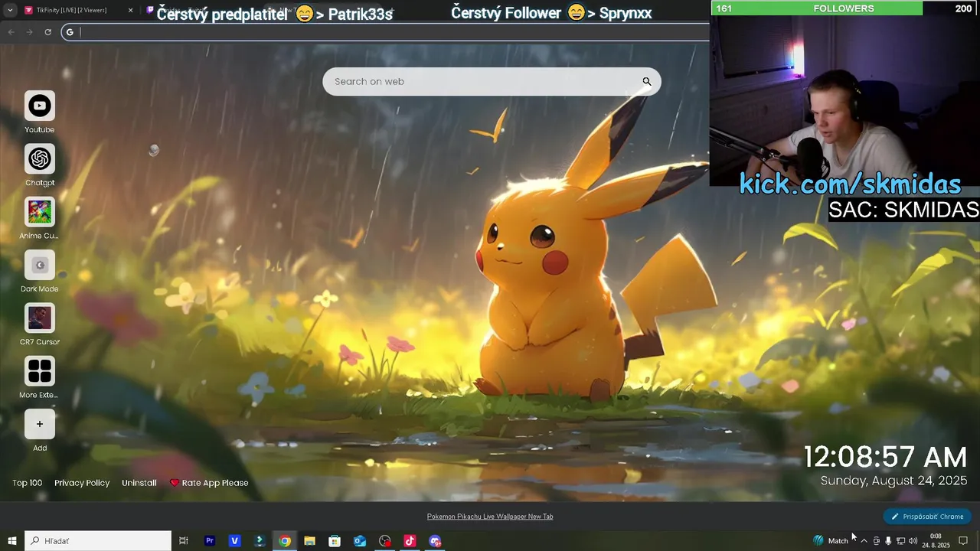Click the magnifier icon in the search box
The image size is (980, 551).
647,82
